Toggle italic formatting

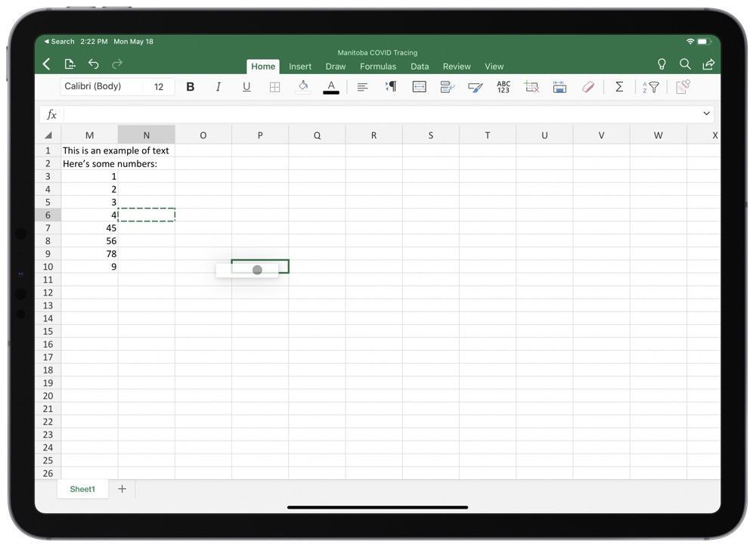coord(218,87)
